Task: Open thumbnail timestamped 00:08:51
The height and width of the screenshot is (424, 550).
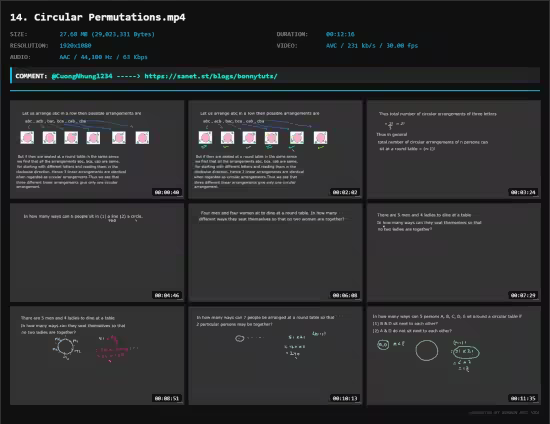Action: pyautogui.click(x=97, y=356)
